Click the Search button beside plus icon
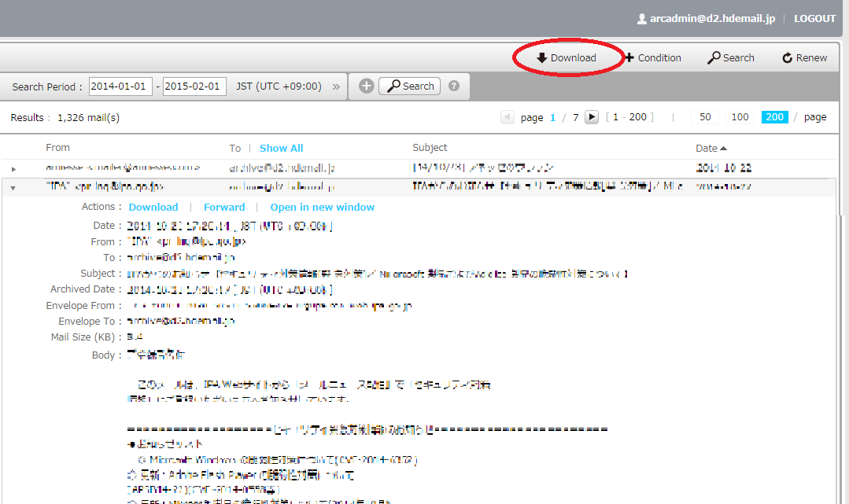The image size is (849, 504). click(410, 86)
